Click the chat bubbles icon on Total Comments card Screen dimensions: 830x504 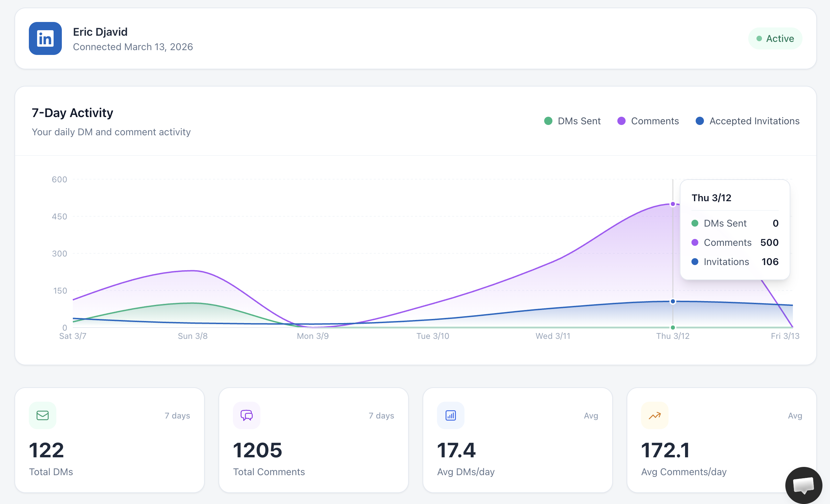click(x=247, y=415)
